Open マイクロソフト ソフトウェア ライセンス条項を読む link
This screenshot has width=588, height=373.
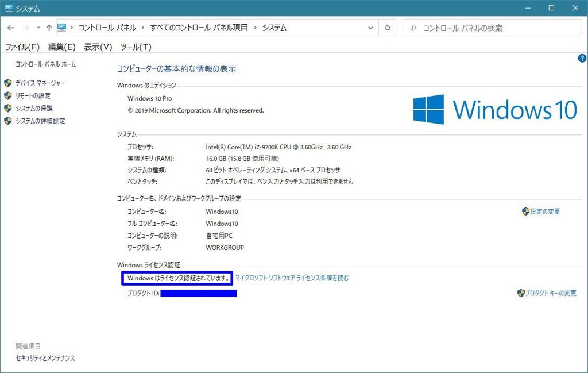[292, 278]
